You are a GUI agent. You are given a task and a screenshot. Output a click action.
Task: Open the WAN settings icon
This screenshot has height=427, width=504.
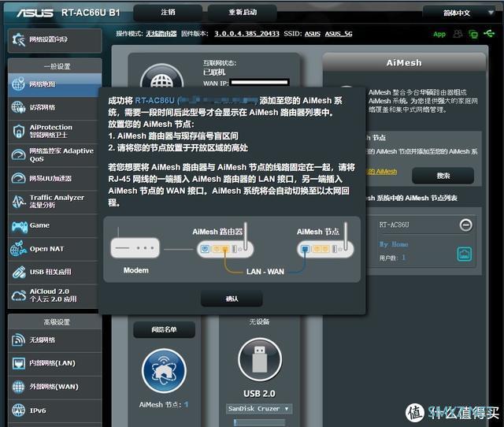tap(18, 387)
